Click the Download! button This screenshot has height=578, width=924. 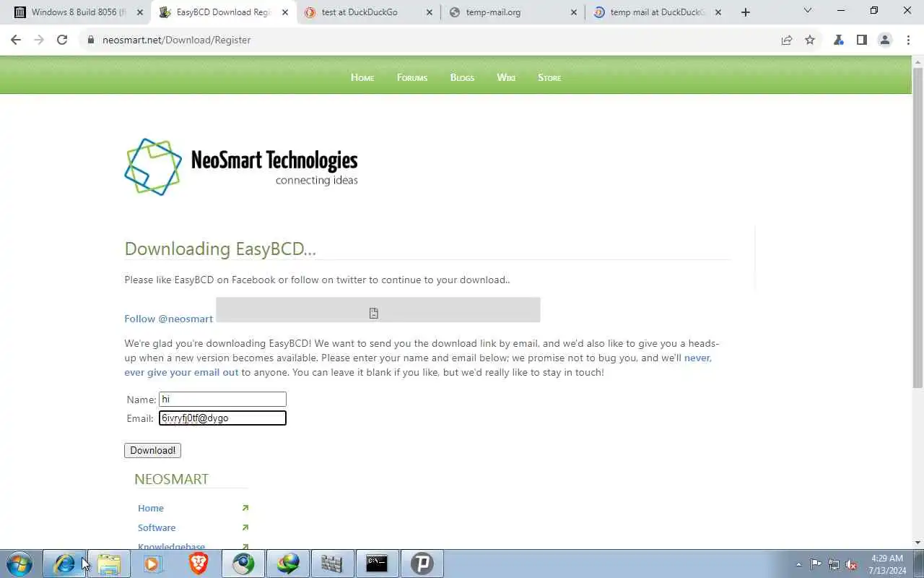pos(152,450)
